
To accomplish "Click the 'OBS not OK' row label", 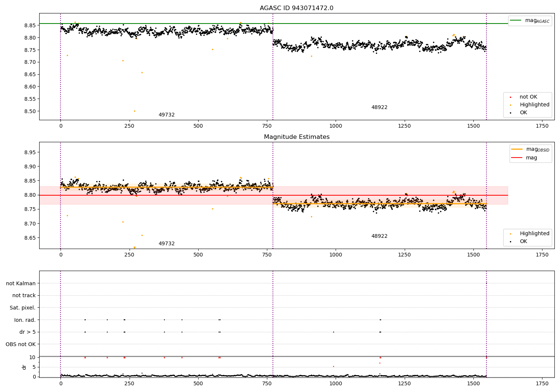I will tap(21, 344).
